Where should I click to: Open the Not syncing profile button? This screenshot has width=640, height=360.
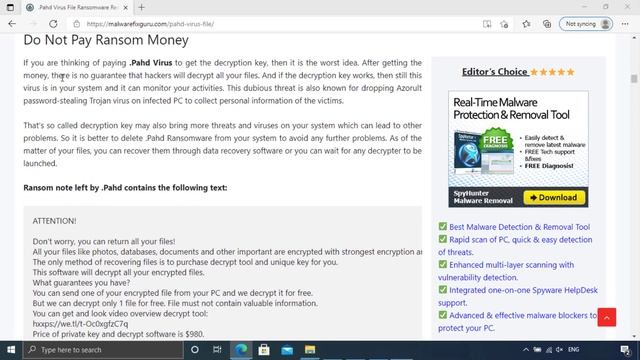[x=586, y=24]
